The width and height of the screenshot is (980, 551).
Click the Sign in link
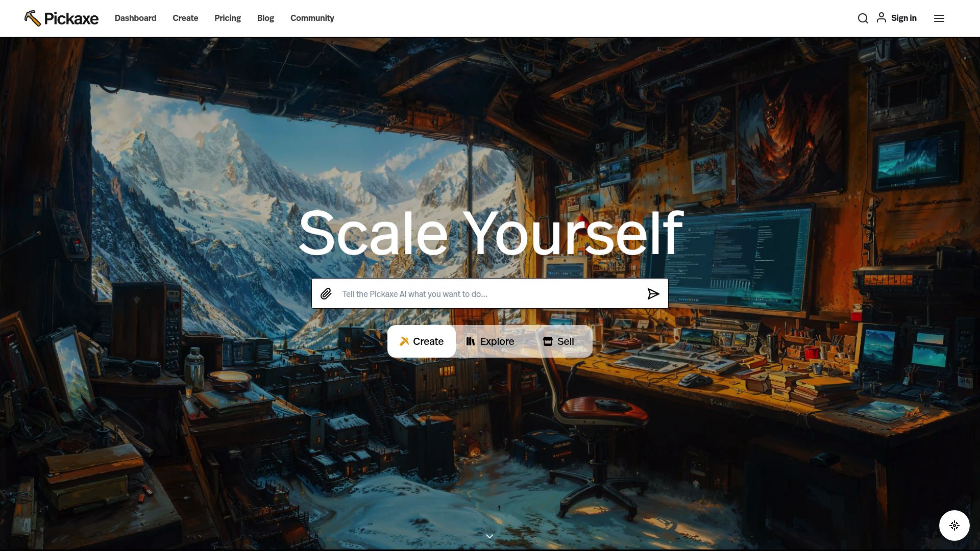tap(904, 18)
